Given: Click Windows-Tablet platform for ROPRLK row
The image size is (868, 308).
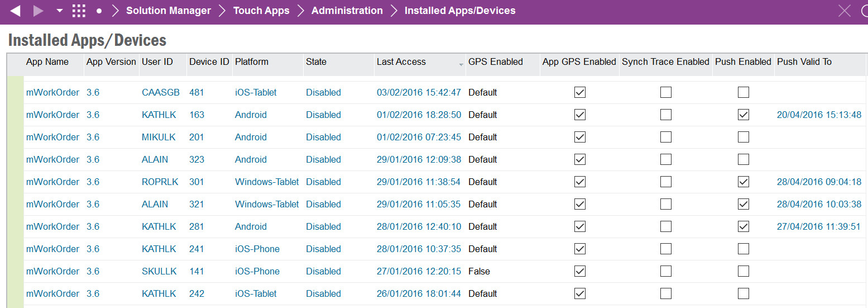Looking at the screenshot, I should (x=267, y=182).
